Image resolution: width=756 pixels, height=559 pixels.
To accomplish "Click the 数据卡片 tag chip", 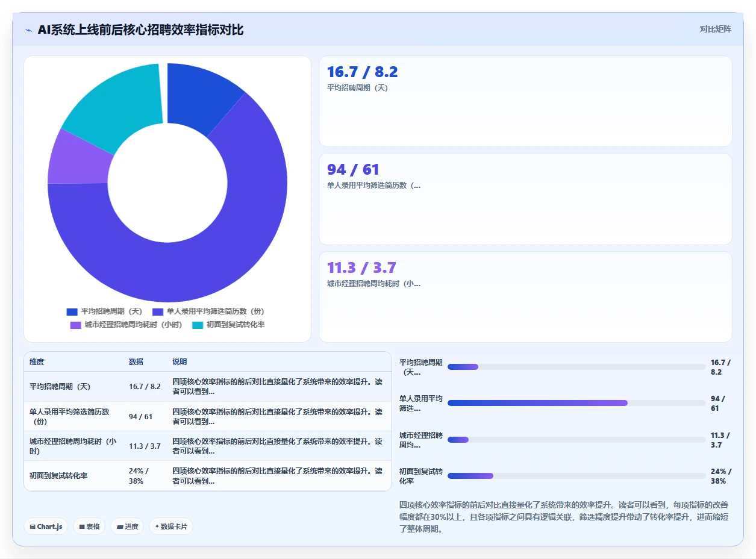I will tap(171, 526).
